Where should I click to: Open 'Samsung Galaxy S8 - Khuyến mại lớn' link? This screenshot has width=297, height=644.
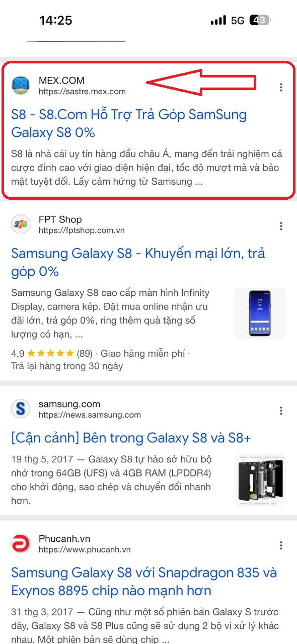click(138, 262)
